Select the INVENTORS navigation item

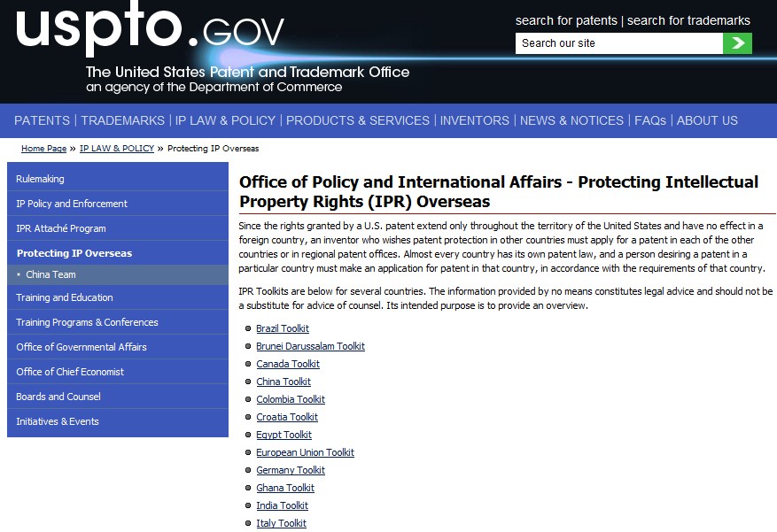pyautogui.click(x=474, y=120)
